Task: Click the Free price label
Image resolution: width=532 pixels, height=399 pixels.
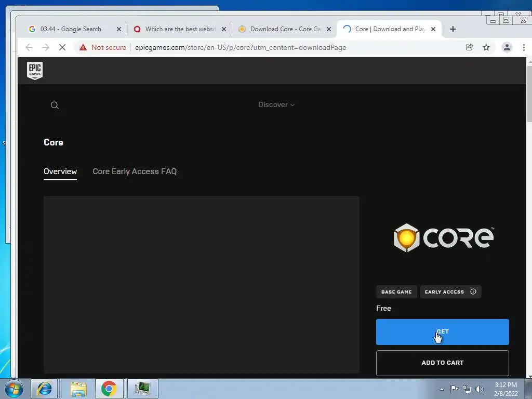Action: (384, 308)
